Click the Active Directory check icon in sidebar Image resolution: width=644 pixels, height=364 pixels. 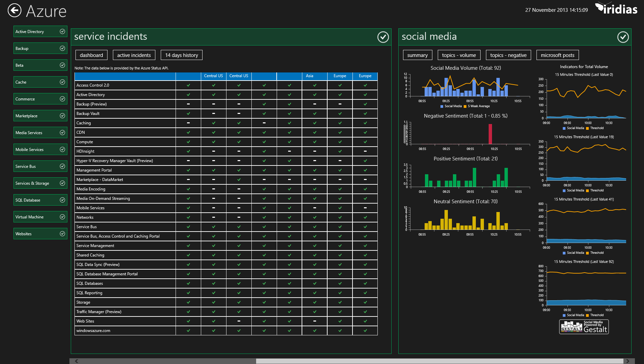[62, 31]
